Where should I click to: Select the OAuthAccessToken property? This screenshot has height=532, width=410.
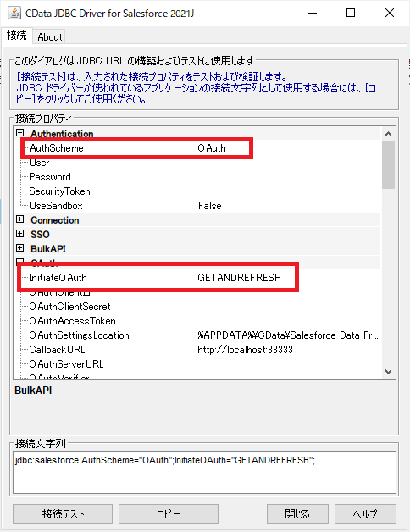click(72, 321)
